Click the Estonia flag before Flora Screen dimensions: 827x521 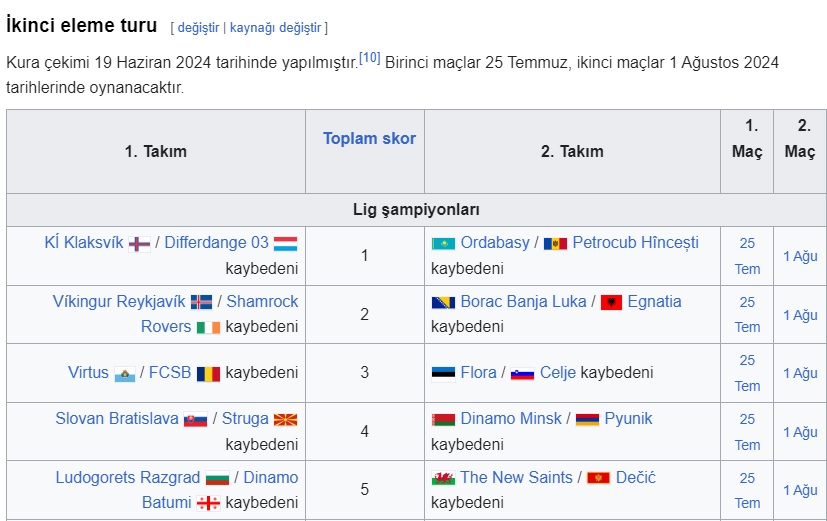coord(443,374)
